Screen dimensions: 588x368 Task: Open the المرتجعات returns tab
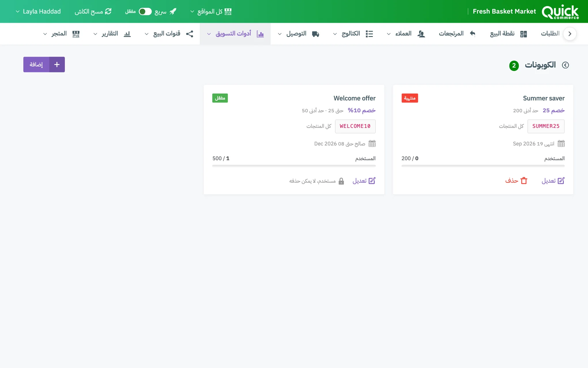point(457,34)
